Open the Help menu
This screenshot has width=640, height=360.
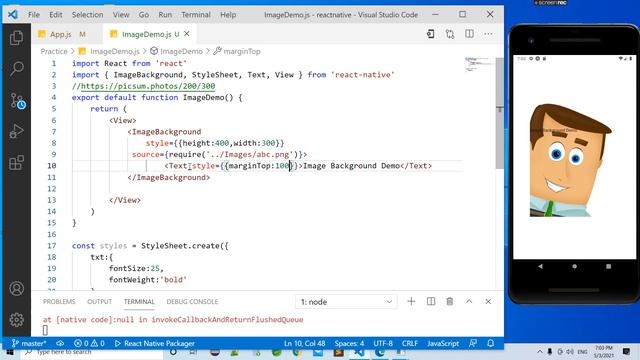pyautogui.click(x=228, y=15)
